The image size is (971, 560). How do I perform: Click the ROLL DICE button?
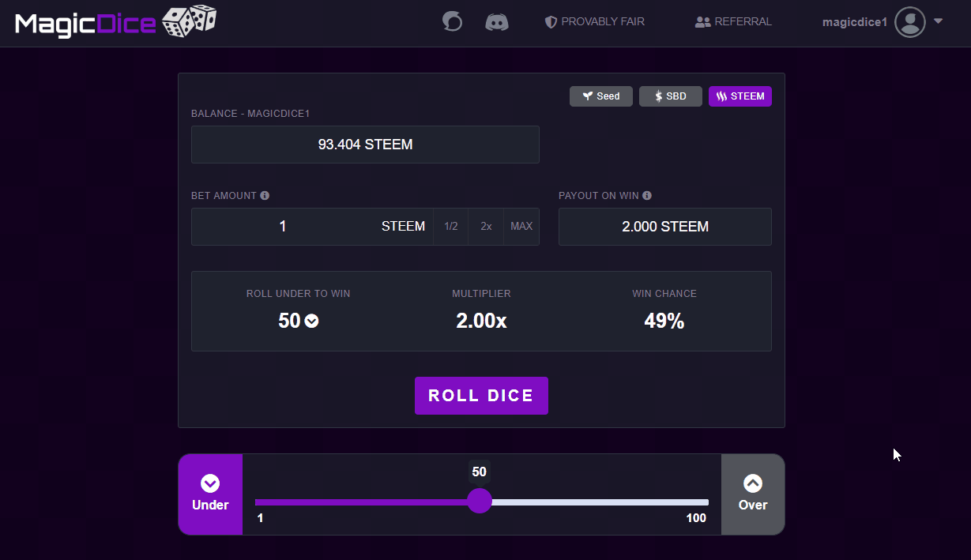pyautogui.click(x=481, y=396)
